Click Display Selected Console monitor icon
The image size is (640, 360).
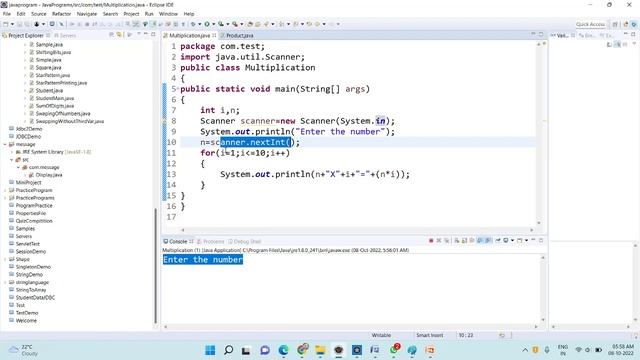click(x=506, y=241)
